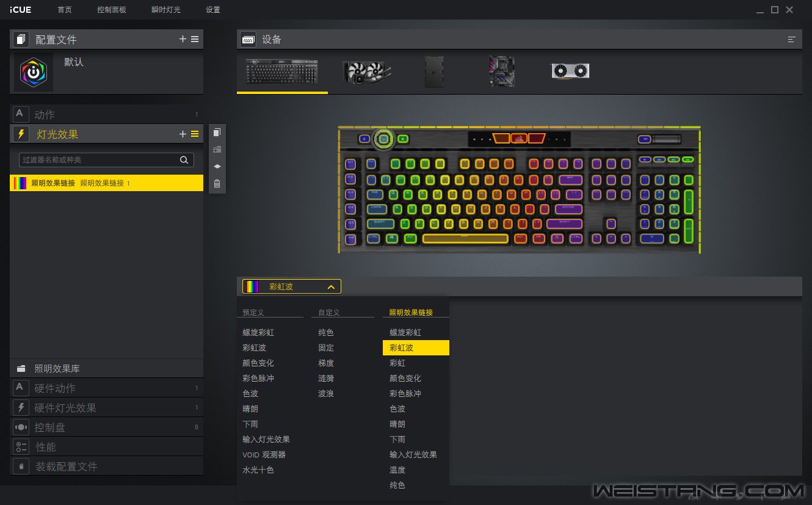Expand the 性能 section

coord(106,447)
